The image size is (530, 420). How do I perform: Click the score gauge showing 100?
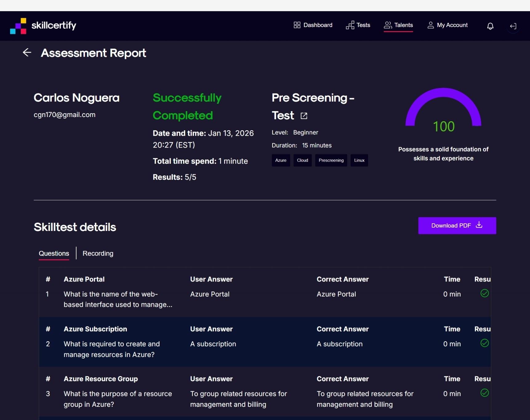[x=444, y=111]
